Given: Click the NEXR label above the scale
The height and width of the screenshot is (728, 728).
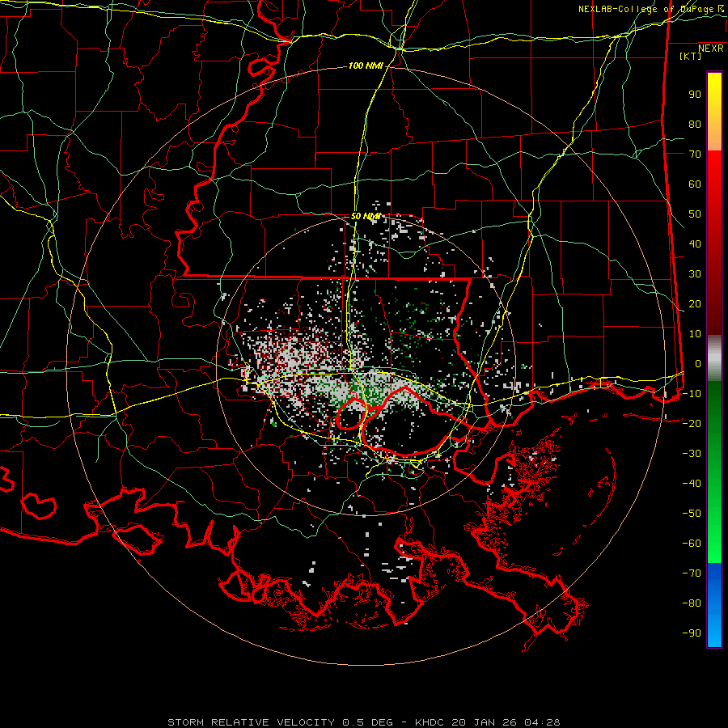Looking at the screenshot, I should click(x=710, y=49).
